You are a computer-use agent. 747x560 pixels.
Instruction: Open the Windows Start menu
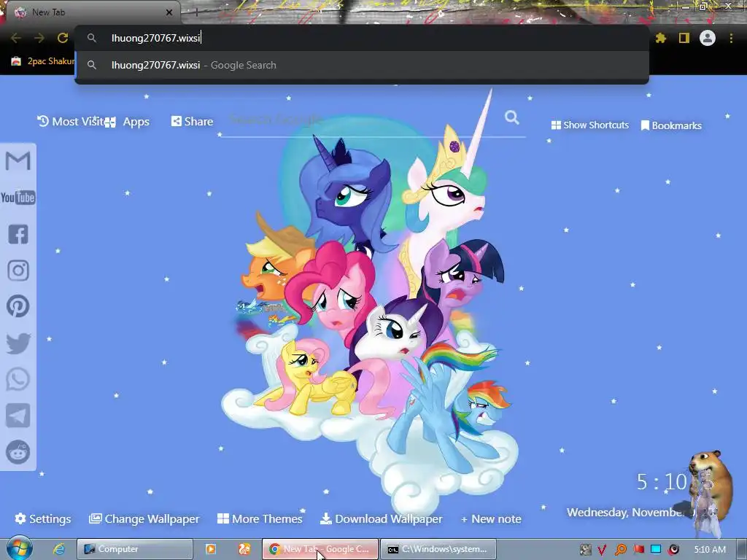pos(19,548)
